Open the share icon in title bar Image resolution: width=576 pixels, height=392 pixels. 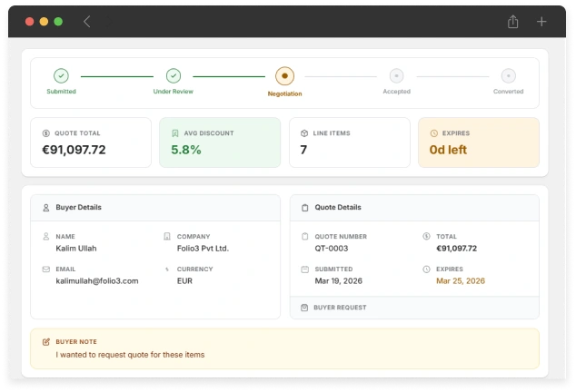click(512, 22)
